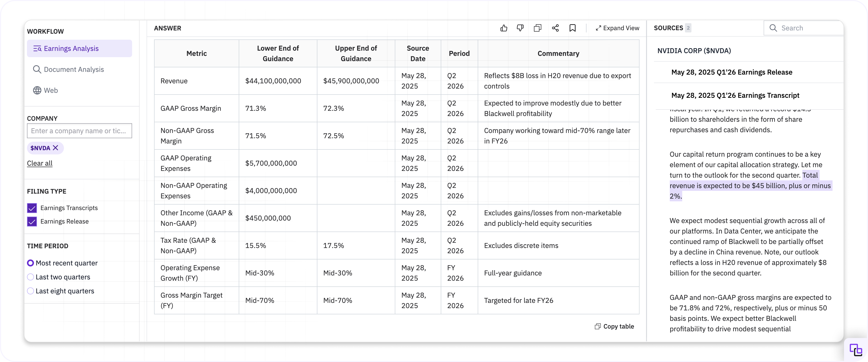Click the share icon

555,28
